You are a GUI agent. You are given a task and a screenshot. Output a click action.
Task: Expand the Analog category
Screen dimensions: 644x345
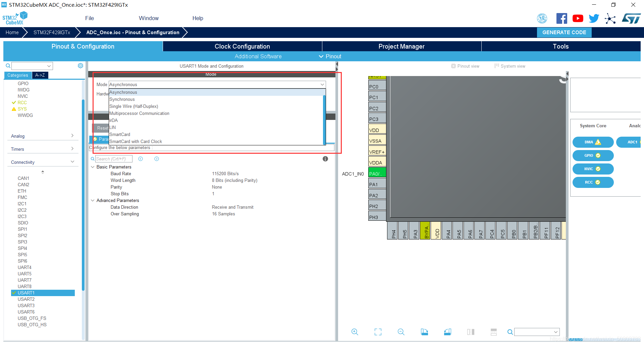click(x=43, y=136)
